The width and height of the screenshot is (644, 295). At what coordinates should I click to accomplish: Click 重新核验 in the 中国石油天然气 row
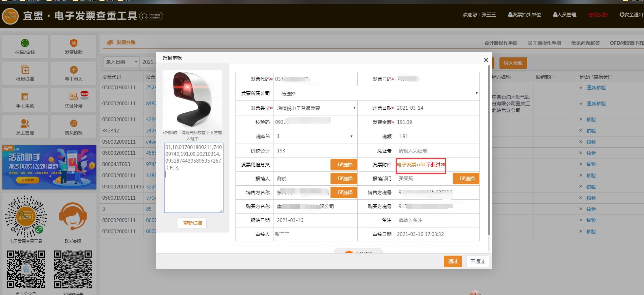pos(596,104)
